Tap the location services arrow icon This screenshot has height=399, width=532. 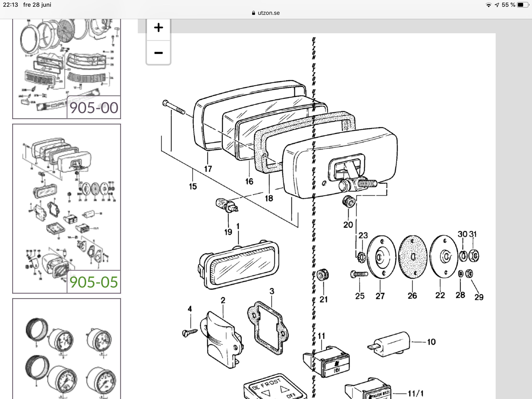point(497,5)
